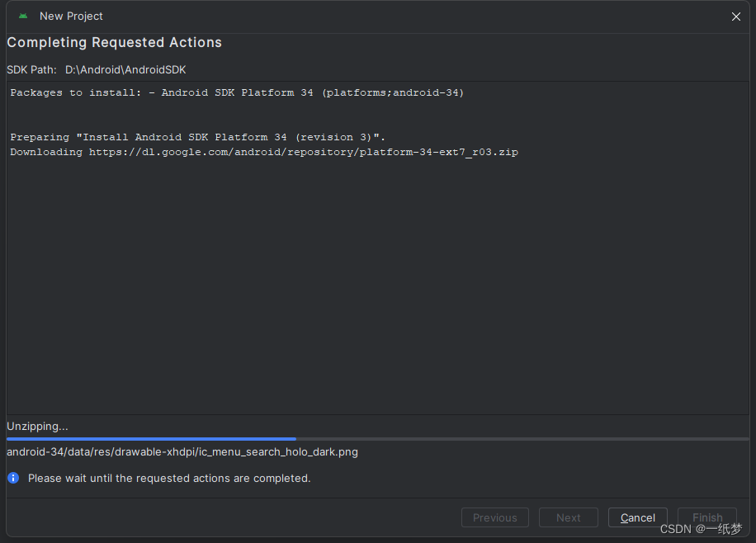Click the 'Preparing Install Android SDK Platform 34' line
756x543 pixels.
198,137
